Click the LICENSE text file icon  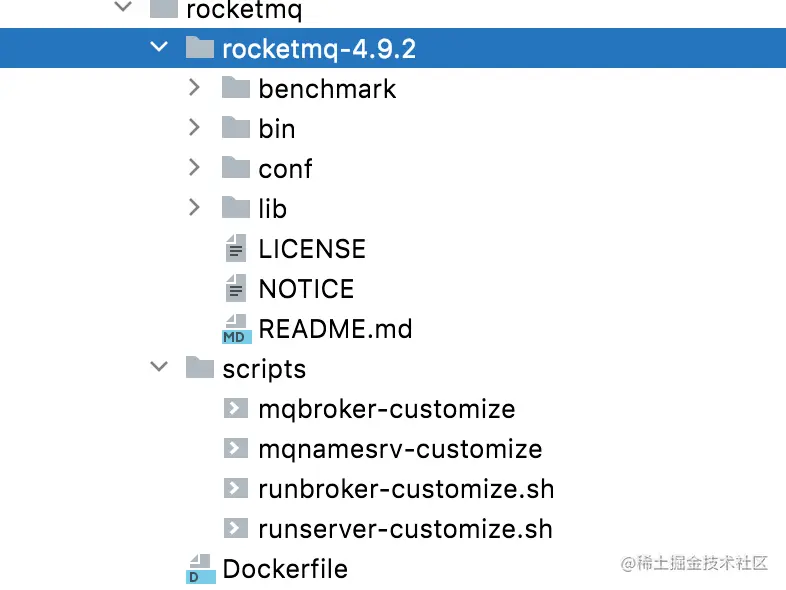pos(236,248)
